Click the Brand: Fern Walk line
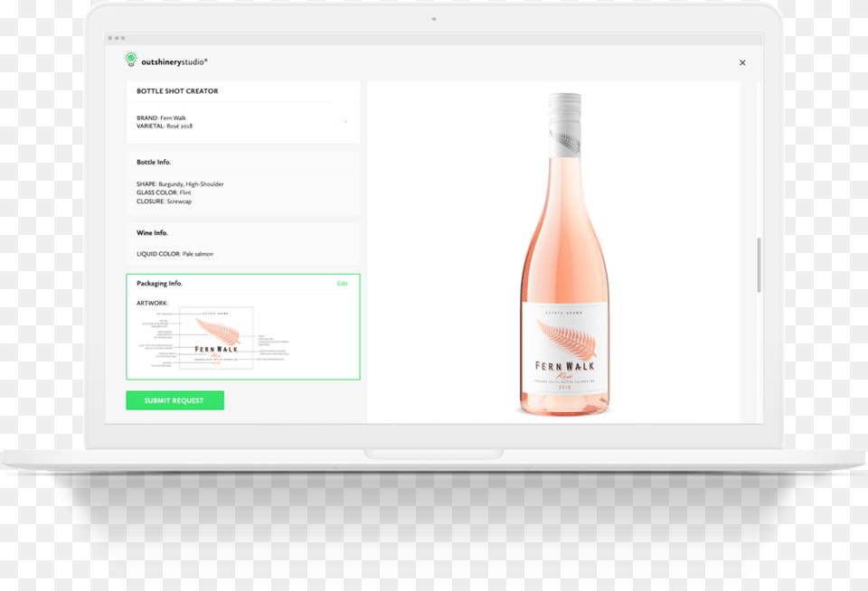868x591 pixels. [x=161, y=118]
